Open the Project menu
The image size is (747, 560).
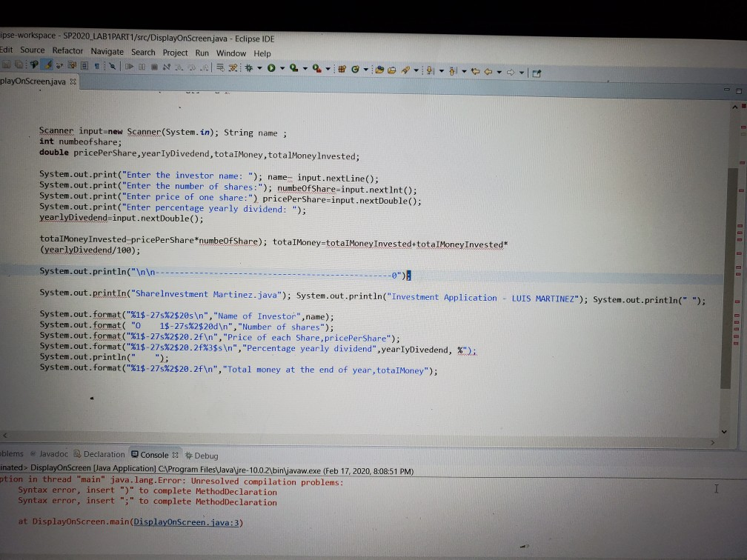(x=175, y=53)
